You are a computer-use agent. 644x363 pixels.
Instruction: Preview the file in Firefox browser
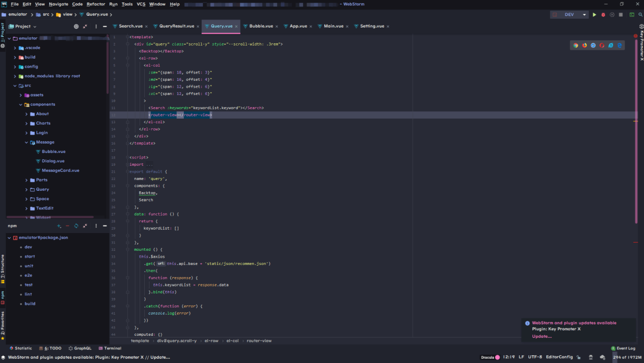(x=585, y=45)
